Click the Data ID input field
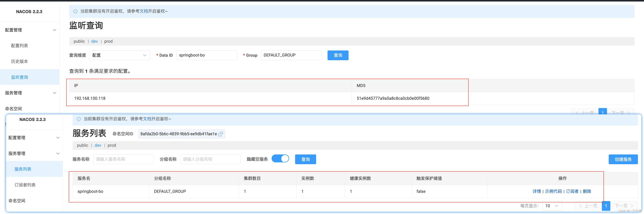This screenshot has height=214, width=644. 206,55
